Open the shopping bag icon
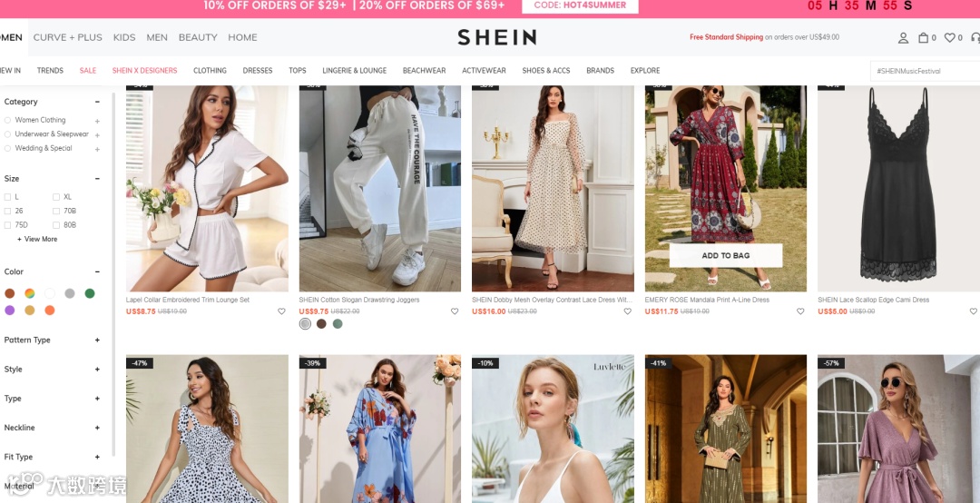980x503 pixels. click(923, 37)
